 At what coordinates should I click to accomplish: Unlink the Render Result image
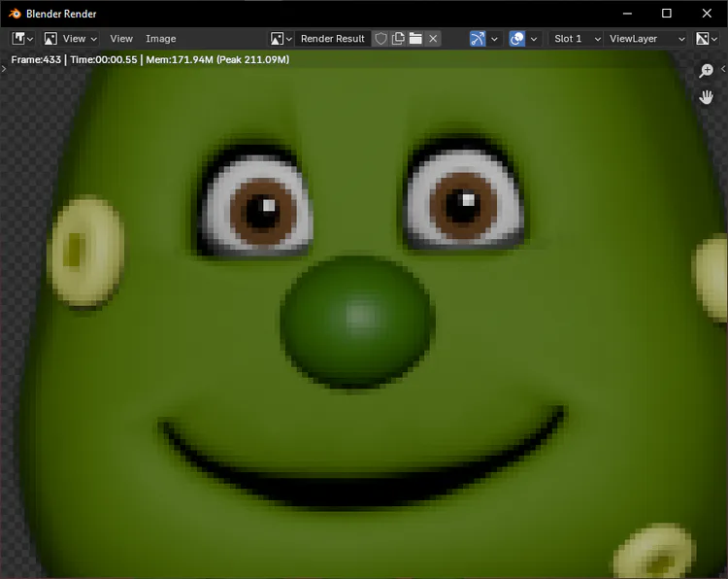[433, 39]
